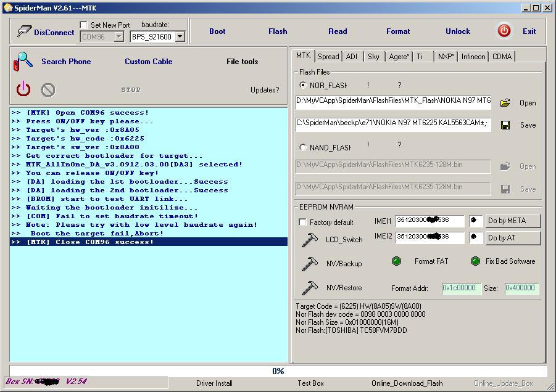Click File tools
Viewport: 556px width, 392px height.
(242, 62)
